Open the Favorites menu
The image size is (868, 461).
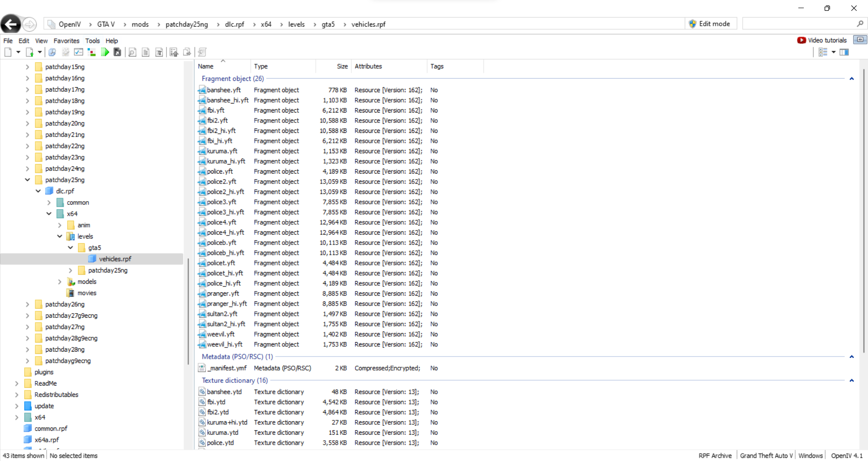pos(66,41)
